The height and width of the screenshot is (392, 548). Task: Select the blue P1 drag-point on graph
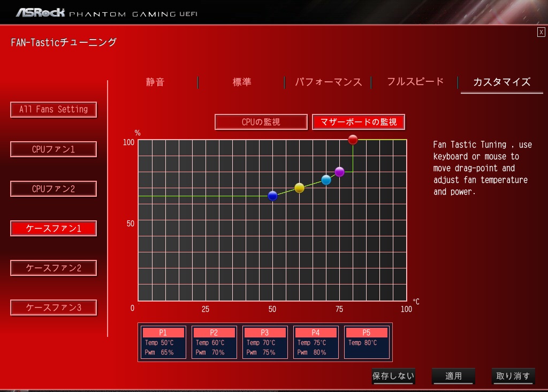click(x=272, y=196)
